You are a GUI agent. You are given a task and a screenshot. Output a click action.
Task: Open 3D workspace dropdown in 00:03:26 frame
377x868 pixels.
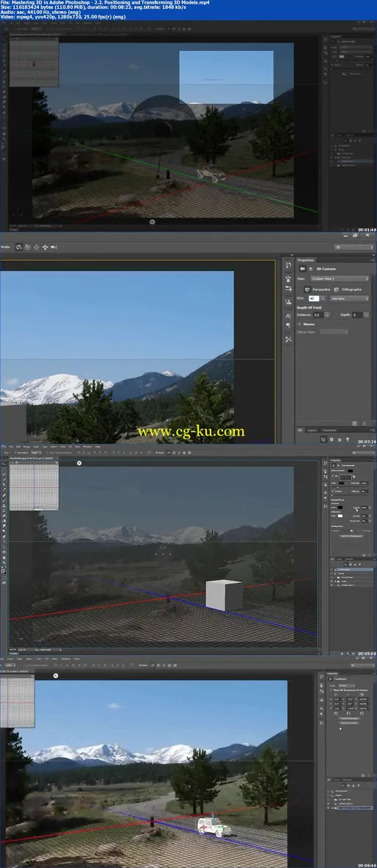(x=353, y=247)
